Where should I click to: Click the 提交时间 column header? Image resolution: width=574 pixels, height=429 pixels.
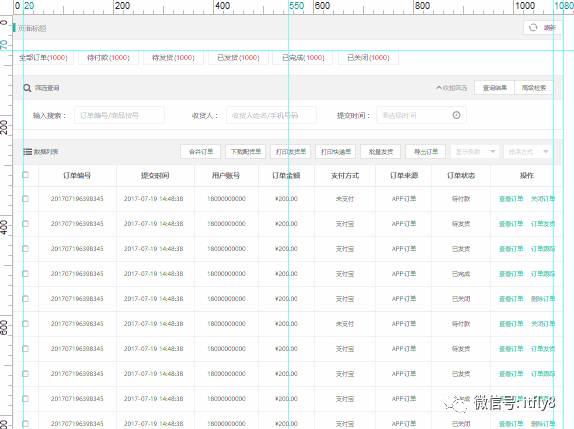pyautogui.click(x=155, y=176)
